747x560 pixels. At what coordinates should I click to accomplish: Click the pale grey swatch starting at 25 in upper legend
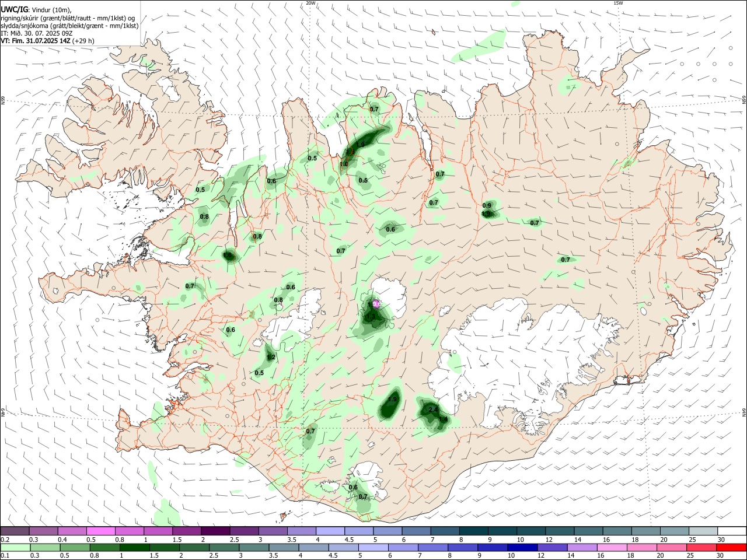coord(703,531)
